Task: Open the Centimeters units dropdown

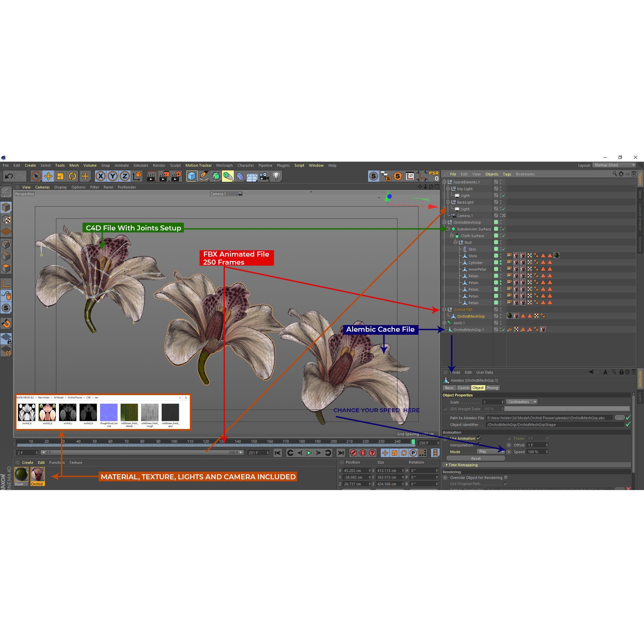Action: click(x=522, y=402)
